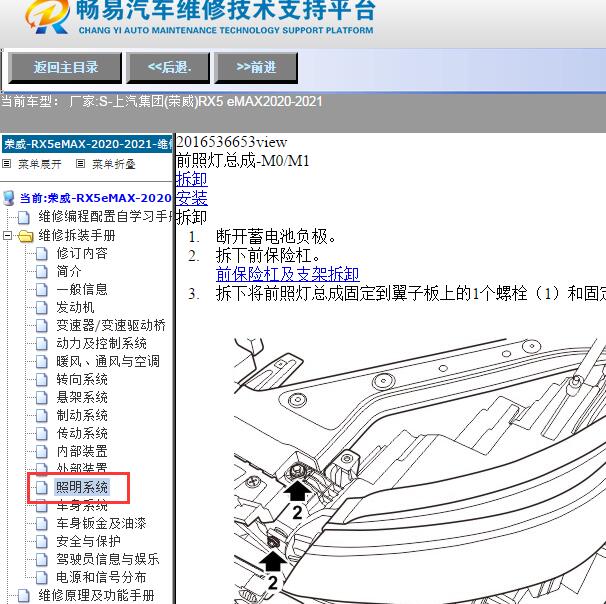606x604 pixels.
Task: Click the headlamp assembly removal diagram
Action: [420, 470]
